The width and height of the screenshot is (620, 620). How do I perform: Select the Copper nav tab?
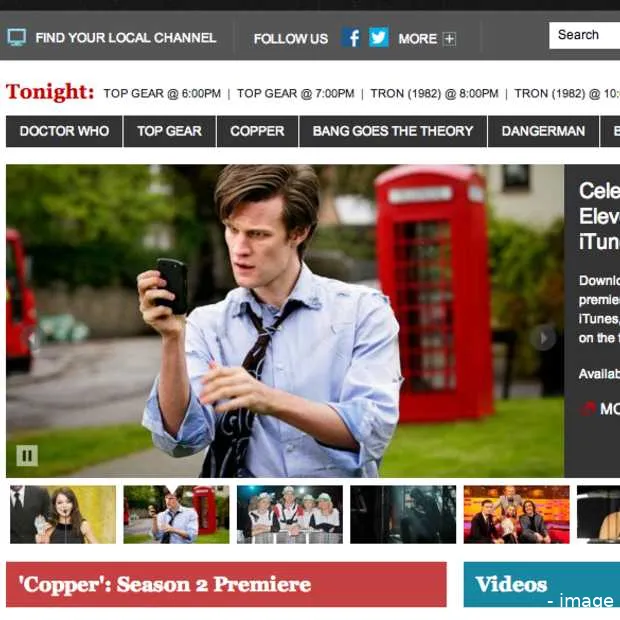coord(257,131)
